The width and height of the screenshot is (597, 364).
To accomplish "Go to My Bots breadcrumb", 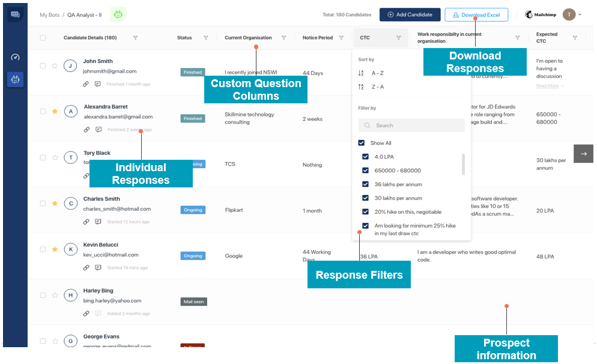I will tap(49, 15).
